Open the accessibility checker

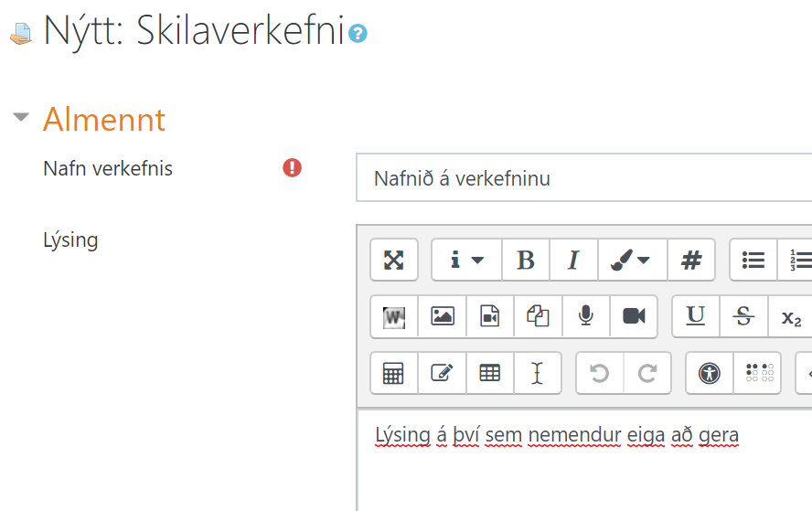pyautogui.click(x=710, y=373)
